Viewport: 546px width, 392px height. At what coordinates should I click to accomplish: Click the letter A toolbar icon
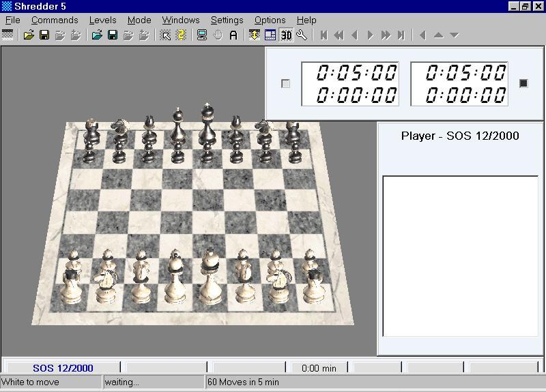click(233, 35)
